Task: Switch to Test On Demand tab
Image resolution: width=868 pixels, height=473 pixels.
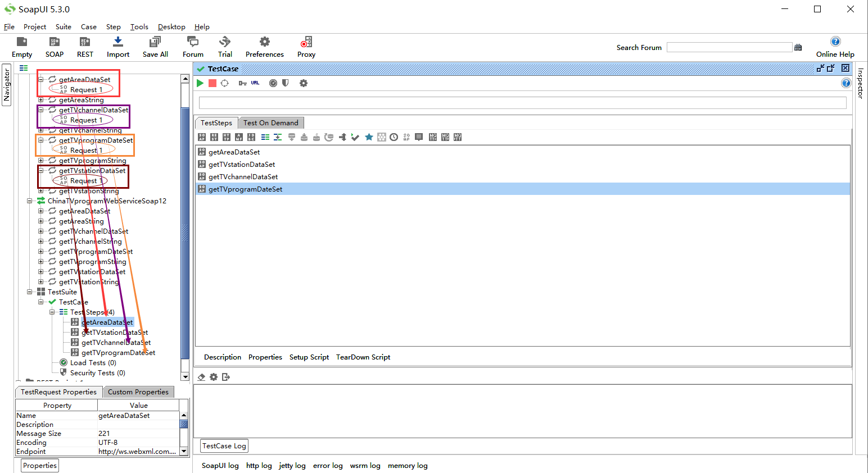Action: [x=270, y=123]
